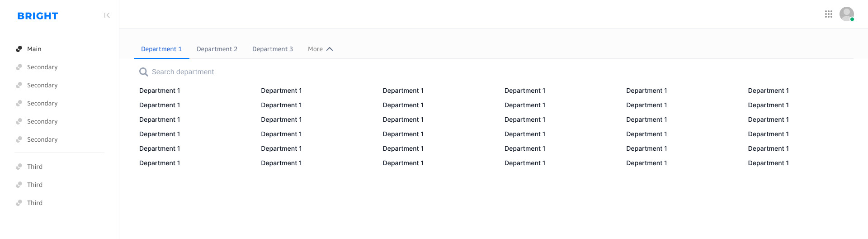868x239 pixels.
Task: Click the search magnifier icon
Action: (144, 72)
